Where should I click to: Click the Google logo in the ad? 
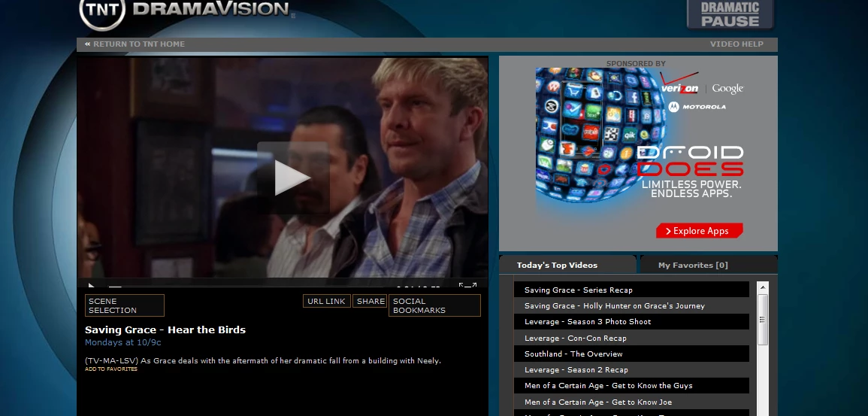tap(727, 89)
